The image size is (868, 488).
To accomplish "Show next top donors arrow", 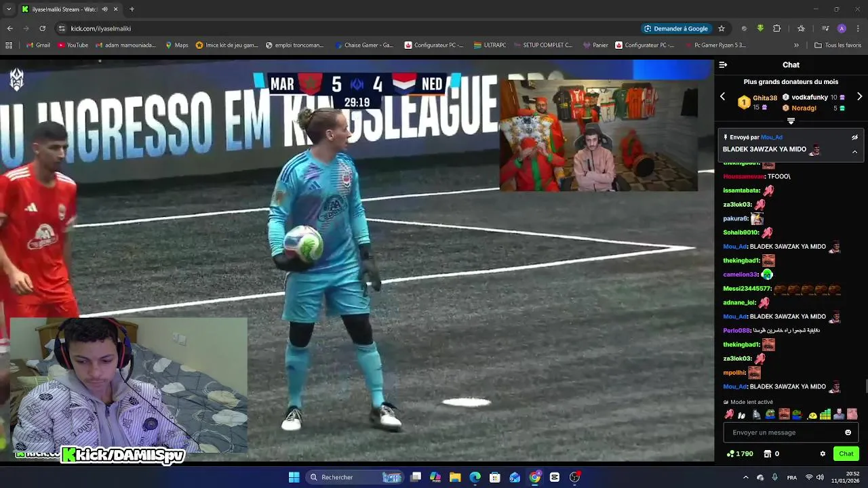I will (859, 97).
